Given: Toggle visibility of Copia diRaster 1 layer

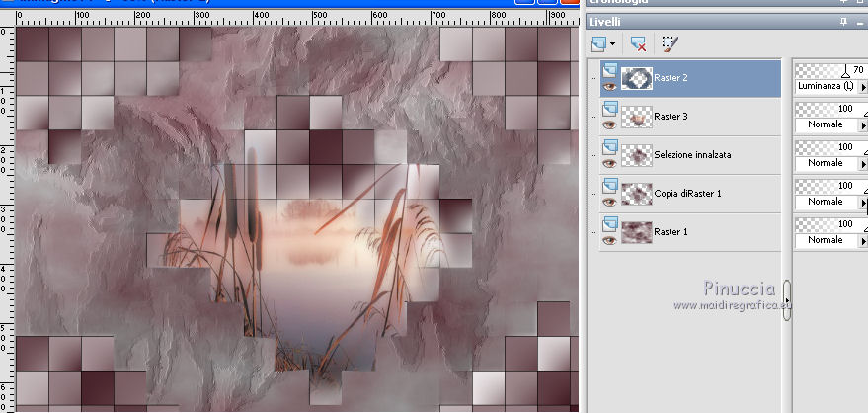Looking at the screenshot, I should click(x=609, y=203).
